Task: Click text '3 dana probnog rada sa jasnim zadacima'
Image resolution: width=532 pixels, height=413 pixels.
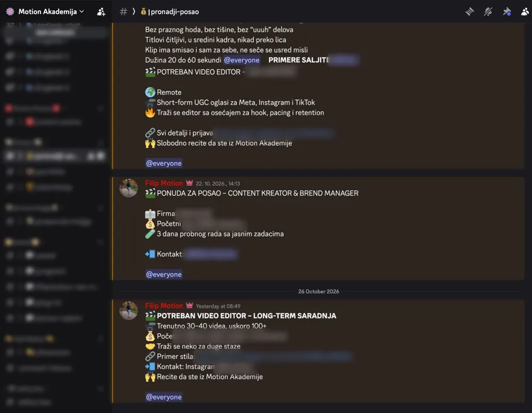Action: coord(220,234)
